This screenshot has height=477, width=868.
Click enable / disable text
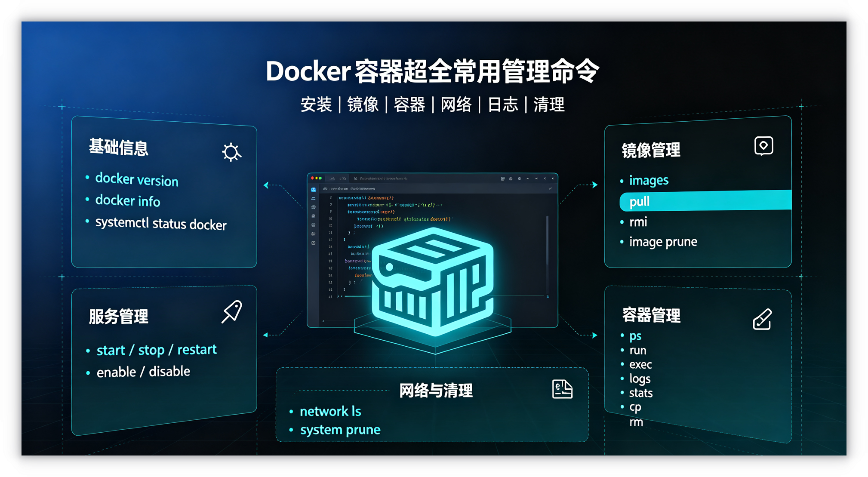143,372
